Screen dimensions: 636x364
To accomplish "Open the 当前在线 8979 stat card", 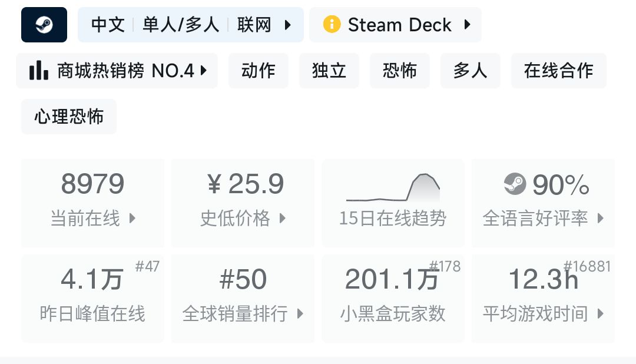I will (93, 203).
